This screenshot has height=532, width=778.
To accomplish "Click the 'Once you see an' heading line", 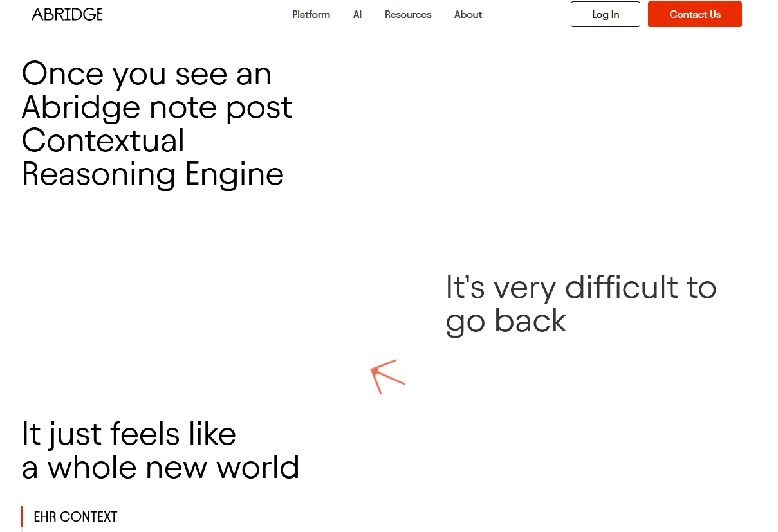I will [x=147, y=74].
